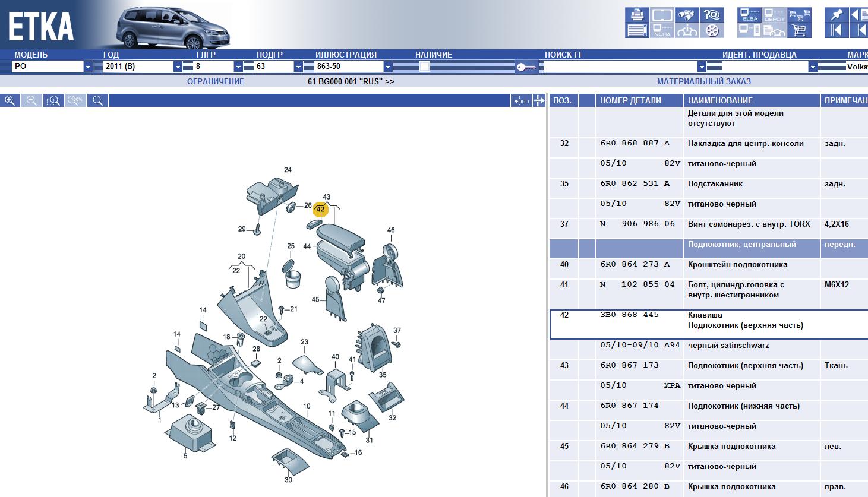Click highlighted callout 42 in the diagram
This screenshot has width=868, height=497.
[320, 210]
